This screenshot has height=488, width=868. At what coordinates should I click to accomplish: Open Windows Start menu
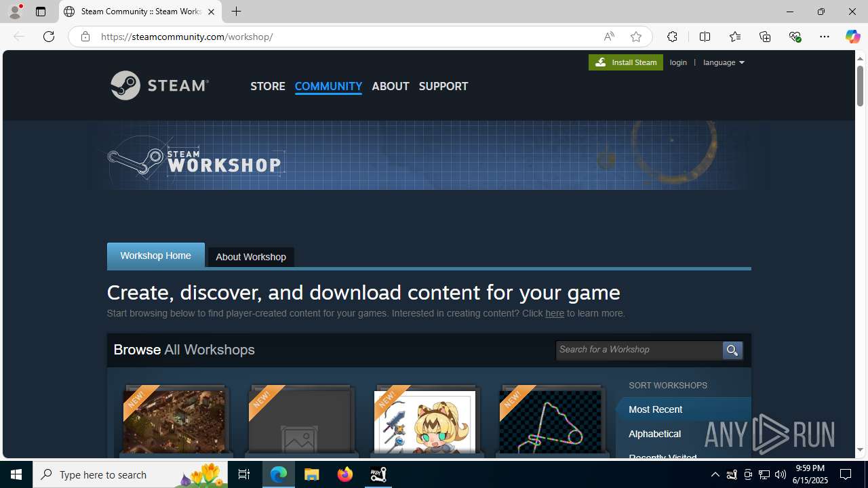[16, 474]
